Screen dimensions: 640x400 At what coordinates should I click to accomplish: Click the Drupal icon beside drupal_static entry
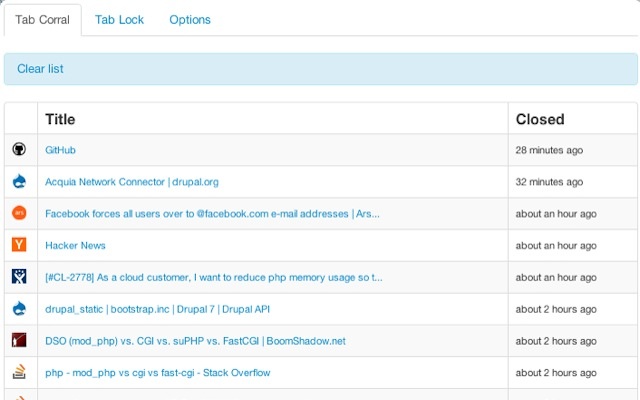pos(19,309)
